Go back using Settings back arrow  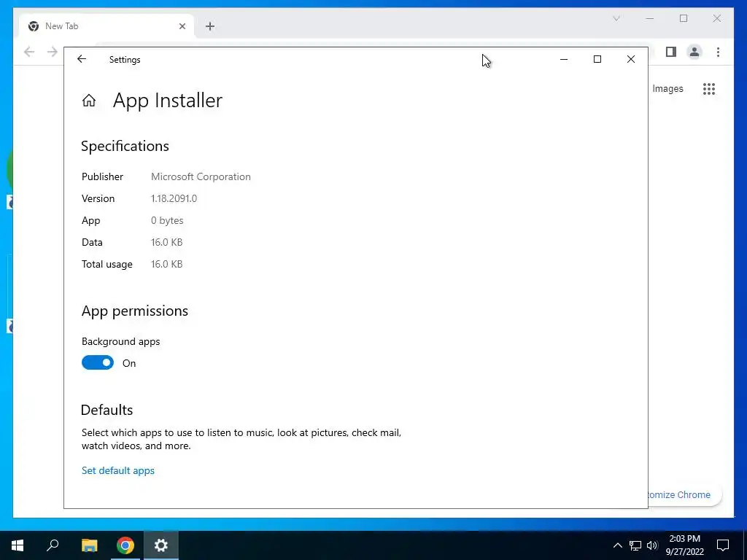(x=82, y=59)
